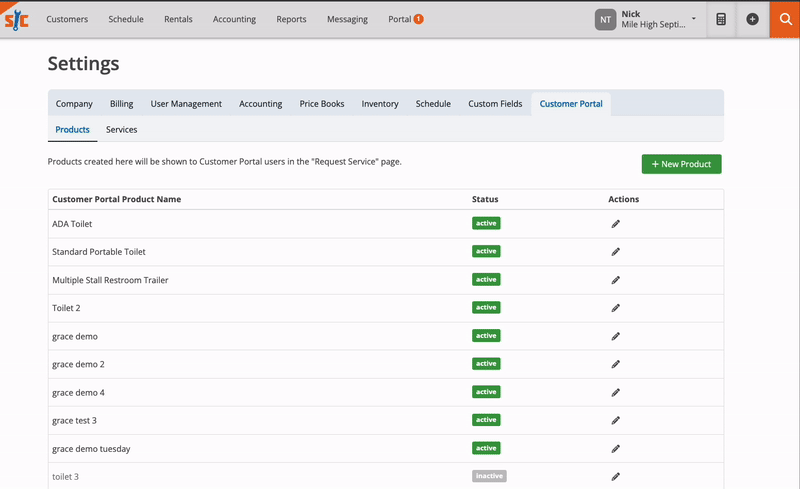Click the Toilet 2 product name
Image resolution: width=800 pixels, height=489 pixels.
66,308
